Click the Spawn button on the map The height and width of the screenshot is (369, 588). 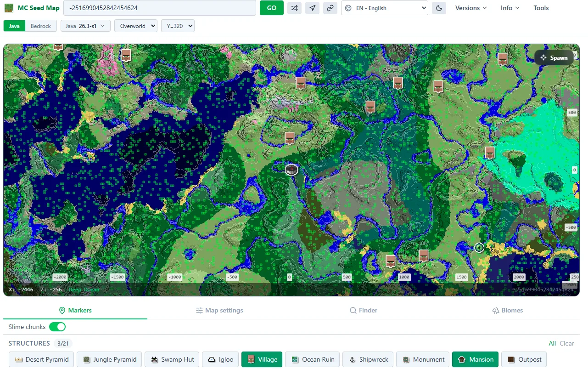[554, 58]
